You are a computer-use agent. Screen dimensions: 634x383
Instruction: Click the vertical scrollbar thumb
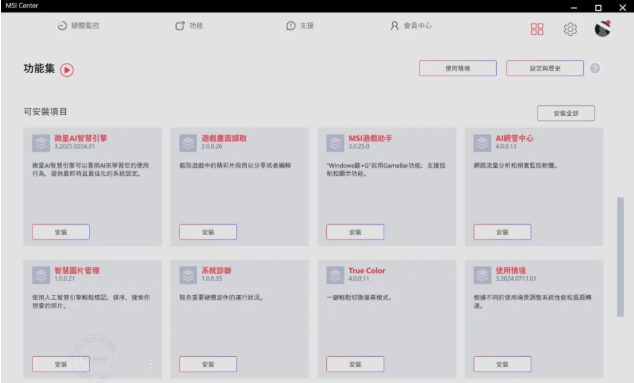[620, 257]
